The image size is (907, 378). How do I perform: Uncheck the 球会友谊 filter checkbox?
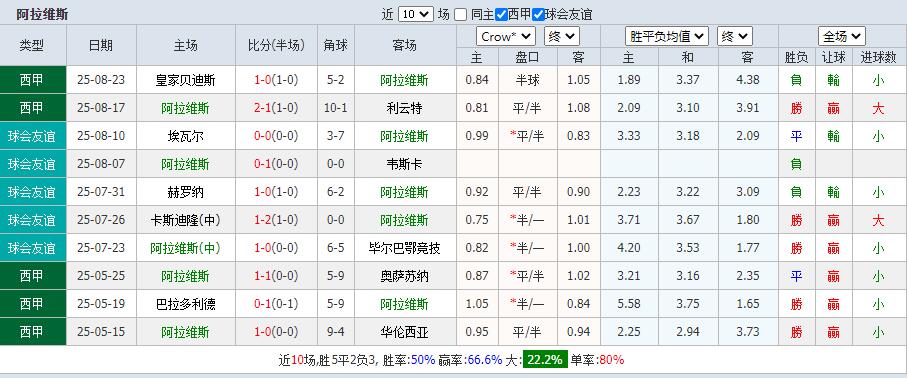pyautogui.click(x=538, y=14)
